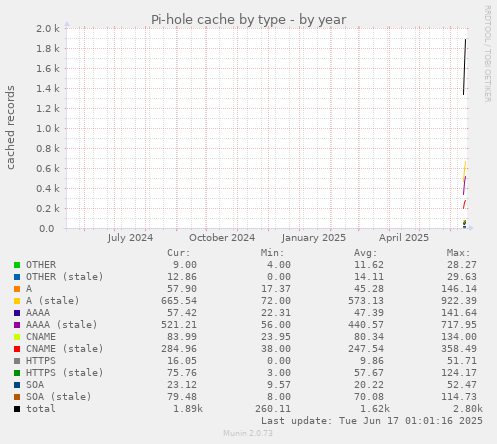Click the 'January 2025' axis label
This screenshot has height=444, width=497.
[x=314, y=238]
